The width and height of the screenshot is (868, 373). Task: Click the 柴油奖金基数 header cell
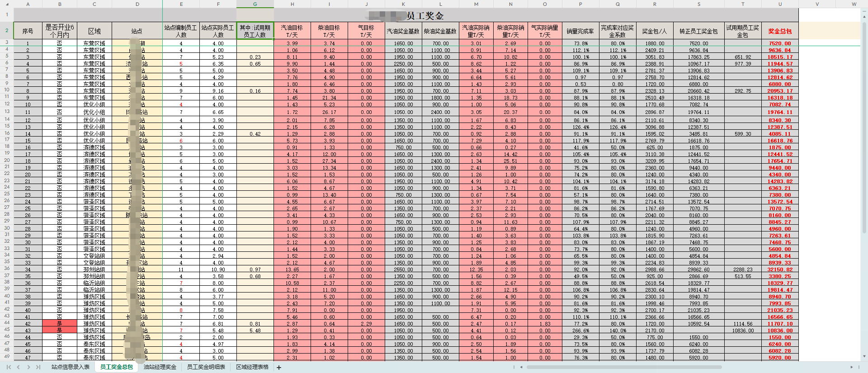[x=440, y=31]
